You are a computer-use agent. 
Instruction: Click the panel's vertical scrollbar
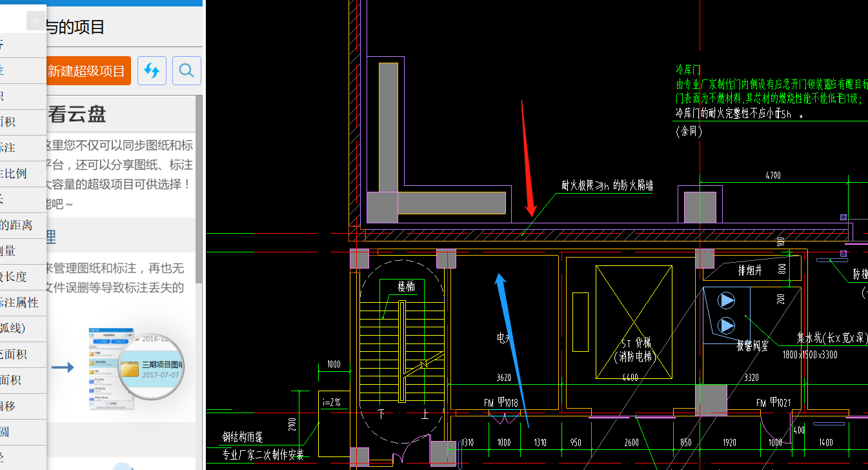coord(199,189)
